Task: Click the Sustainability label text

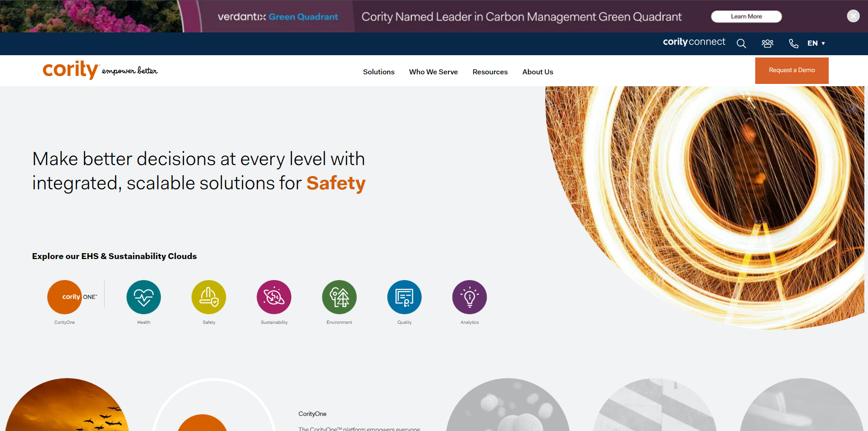Action: pos(274,322)
